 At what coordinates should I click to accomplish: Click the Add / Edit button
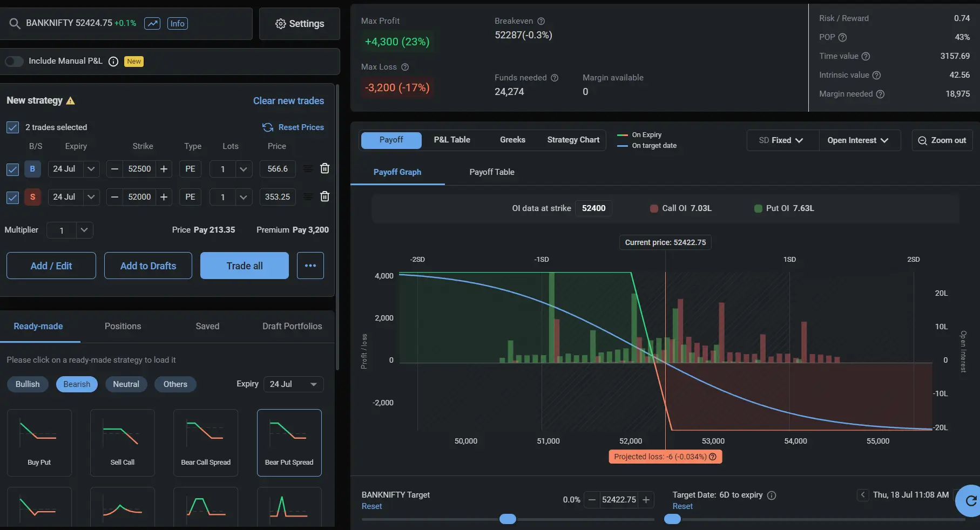pos(51,266)
